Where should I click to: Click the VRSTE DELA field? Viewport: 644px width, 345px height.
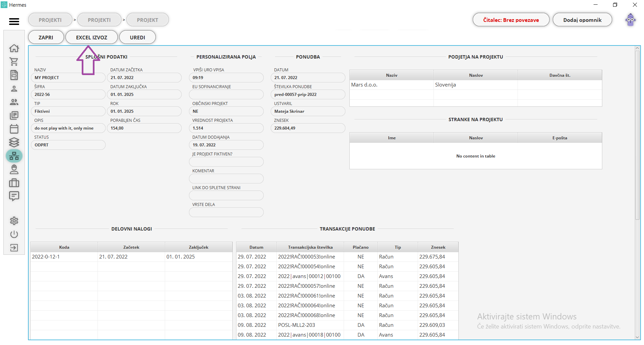226,212
